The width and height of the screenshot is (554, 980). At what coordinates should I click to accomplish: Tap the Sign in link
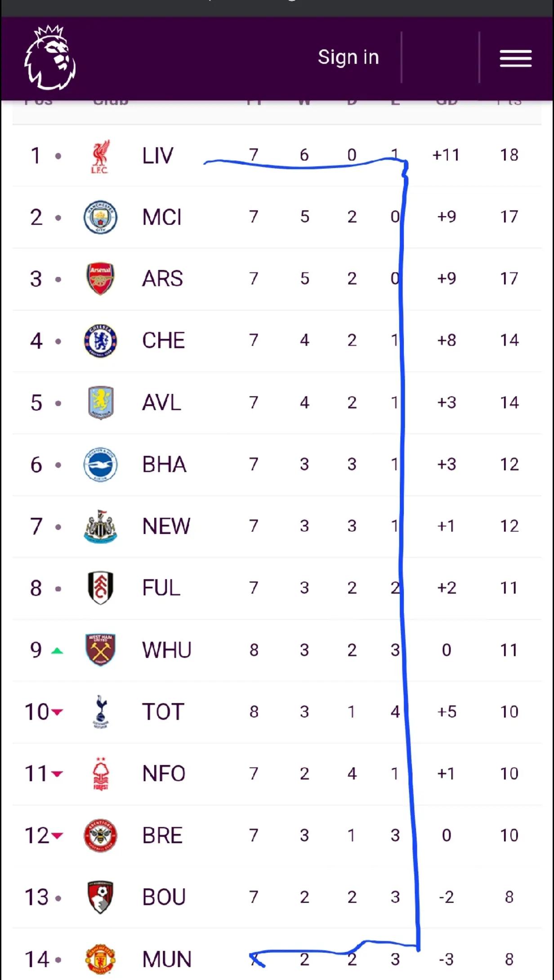[348, 57]
